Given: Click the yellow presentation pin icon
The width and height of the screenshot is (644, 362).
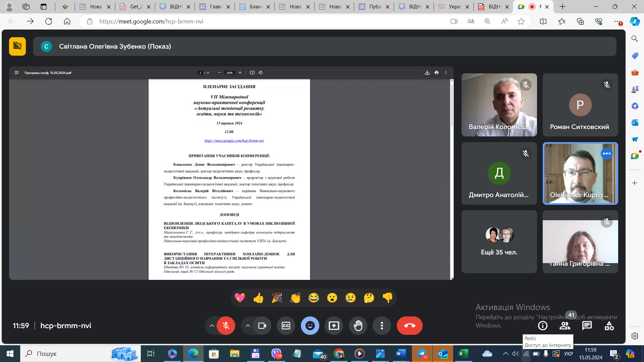Looking at the screenshot, I should click(x=17, y=46).
